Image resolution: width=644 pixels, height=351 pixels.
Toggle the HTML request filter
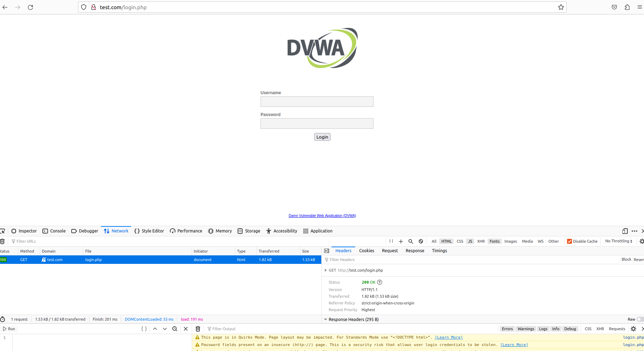447,241
